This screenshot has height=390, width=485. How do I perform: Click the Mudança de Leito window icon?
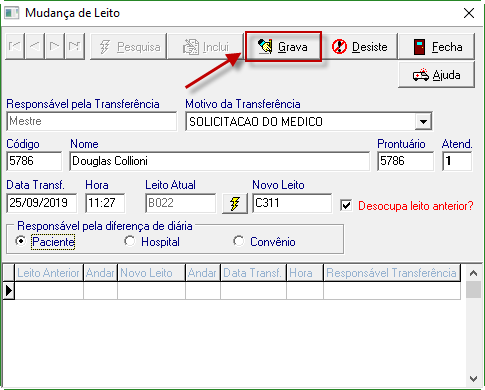point(11,13)
